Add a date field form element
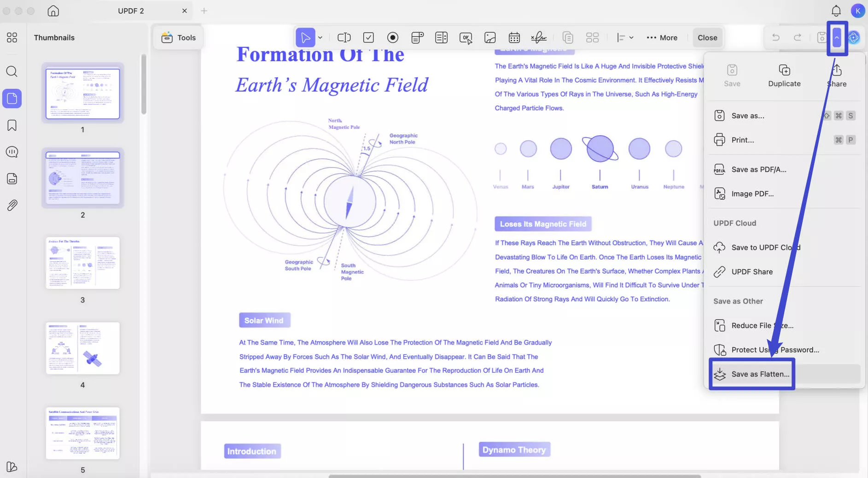The width and height of the screenshot is (868, 478). 514,38
